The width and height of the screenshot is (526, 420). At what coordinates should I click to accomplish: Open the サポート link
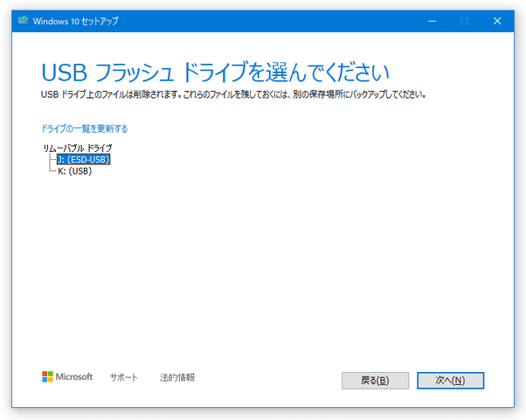point(124,377)
